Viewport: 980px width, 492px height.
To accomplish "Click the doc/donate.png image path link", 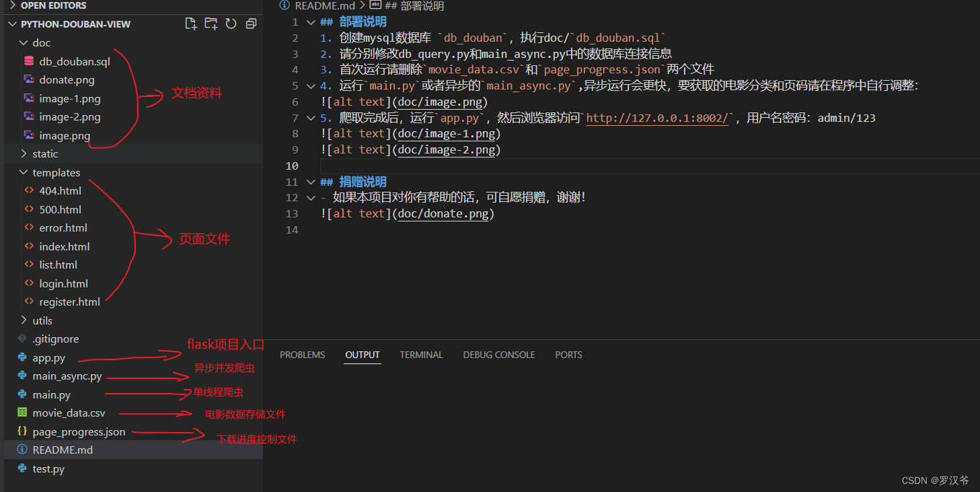I will pos(443,214).
